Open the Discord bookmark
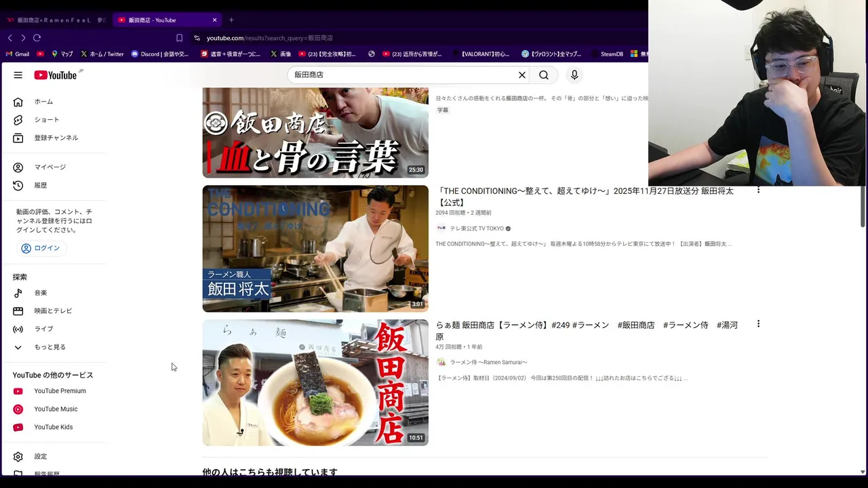The height and width of the screenshot is (488, 868). (160, 54)
